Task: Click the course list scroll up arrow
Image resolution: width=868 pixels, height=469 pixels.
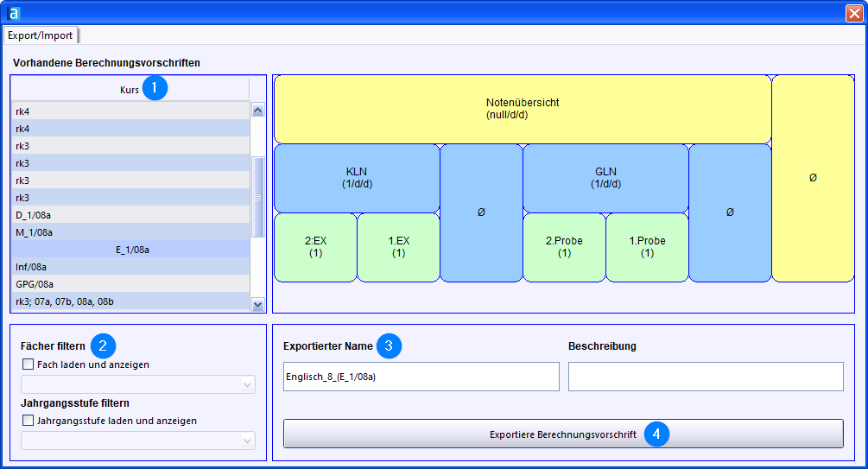Action: [x=258, y=110]
